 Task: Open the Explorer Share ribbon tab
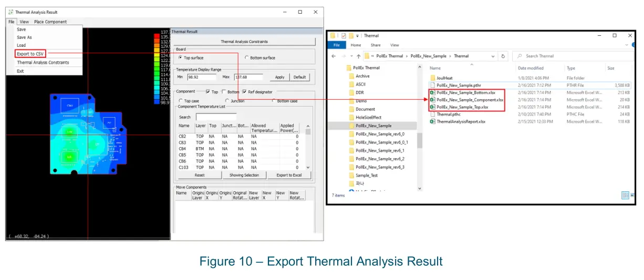375,45
